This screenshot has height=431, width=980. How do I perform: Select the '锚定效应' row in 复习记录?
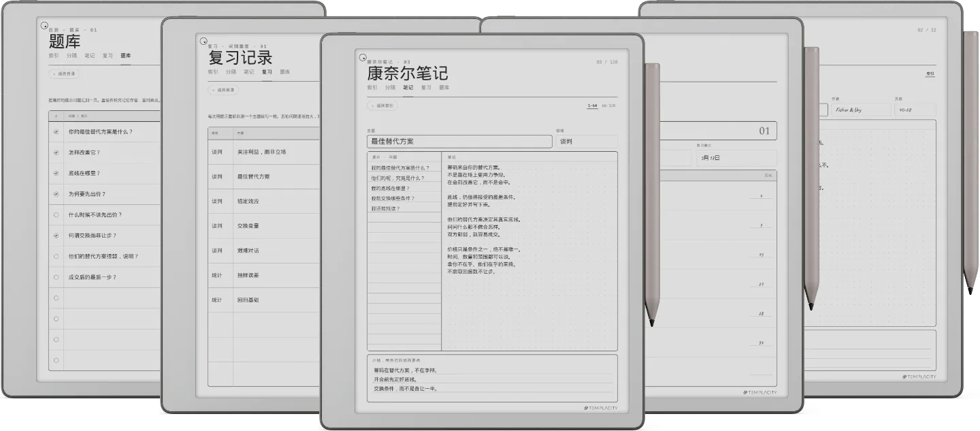pyautogui.click(x=263, y=202)
